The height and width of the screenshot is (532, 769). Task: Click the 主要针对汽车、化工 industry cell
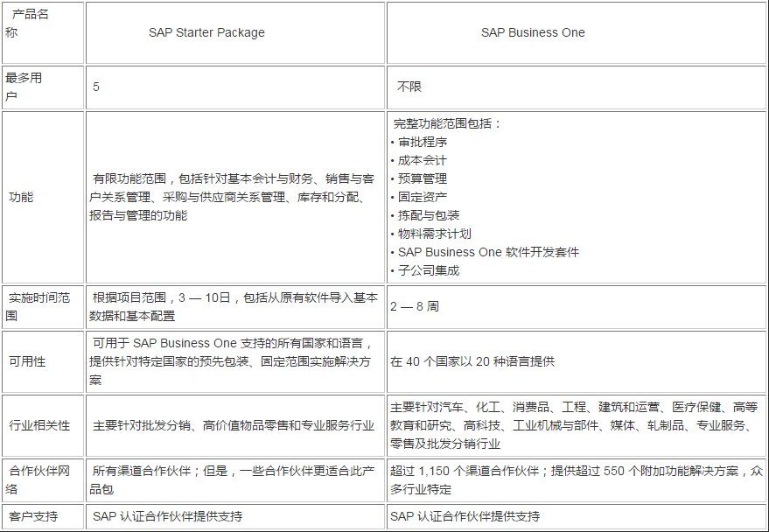coord(577,425)
